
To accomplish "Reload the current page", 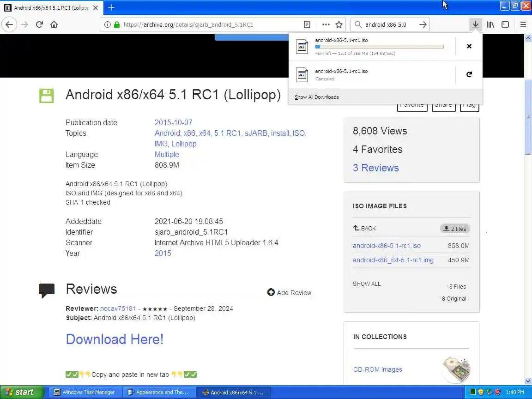I will click(39, 24).
